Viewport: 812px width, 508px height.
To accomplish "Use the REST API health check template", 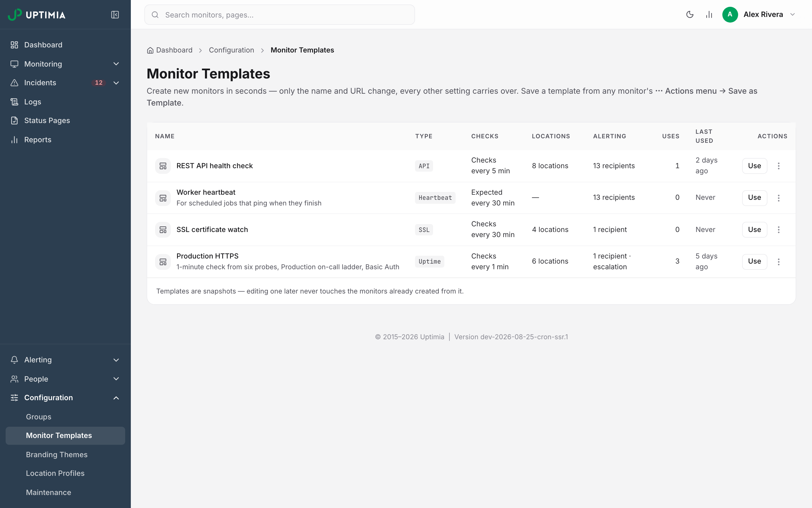I will pos(754,166).
